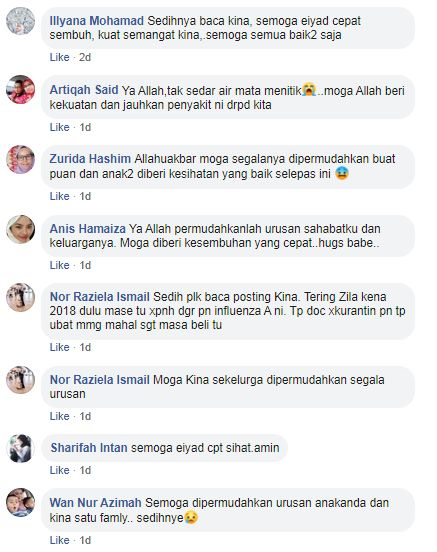This screenshot has height=552, width=437.
Task: Like Wan Nur Azimah's comment
Action: (60, 540)
